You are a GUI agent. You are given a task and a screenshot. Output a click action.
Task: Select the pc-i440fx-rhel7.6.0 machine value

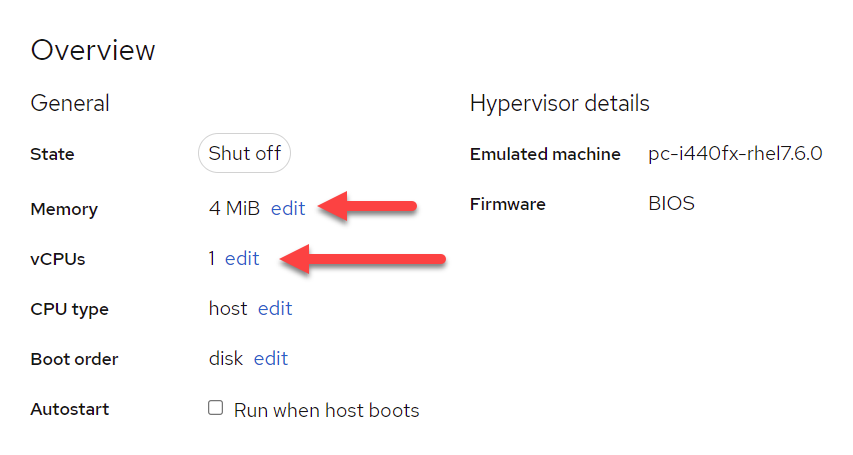[735, 154]
